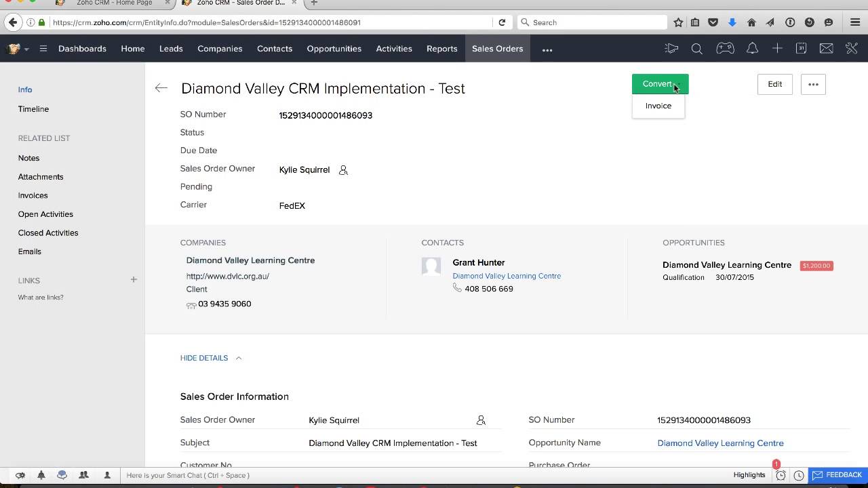Jump to Closed Activities related list
Image resolution: width=868 pixels, height=488 pixels.
click(x=48, y=232)
